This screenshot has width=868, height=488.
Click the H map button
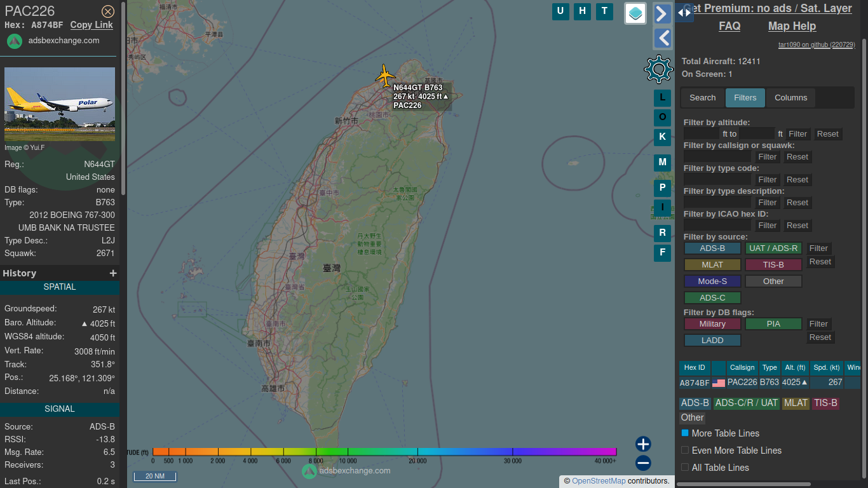582,11
